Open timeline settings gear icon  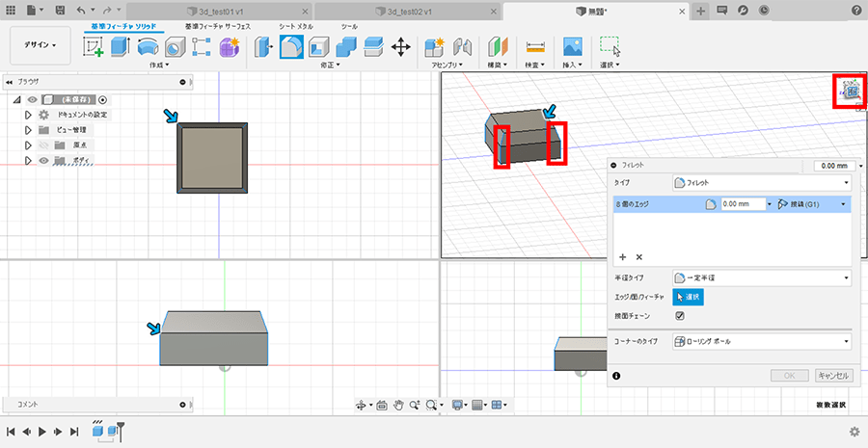854,432
